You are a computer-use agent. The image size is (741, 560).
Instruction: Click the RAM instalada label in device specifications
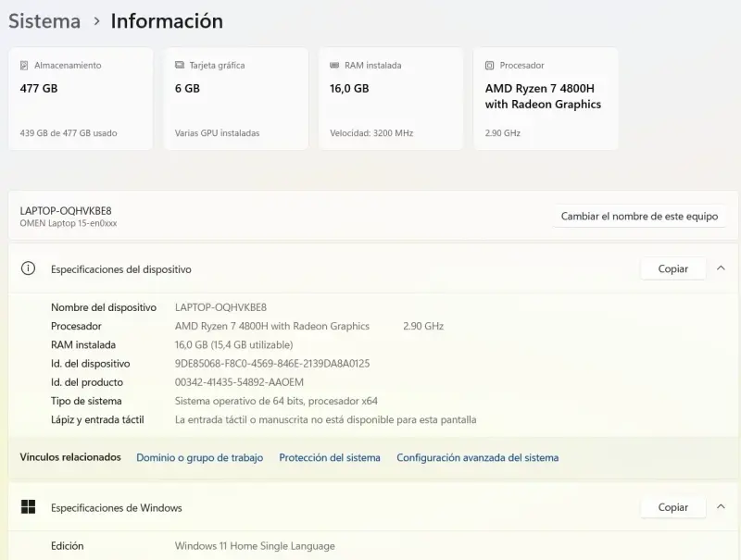click(x=83, y=345)
